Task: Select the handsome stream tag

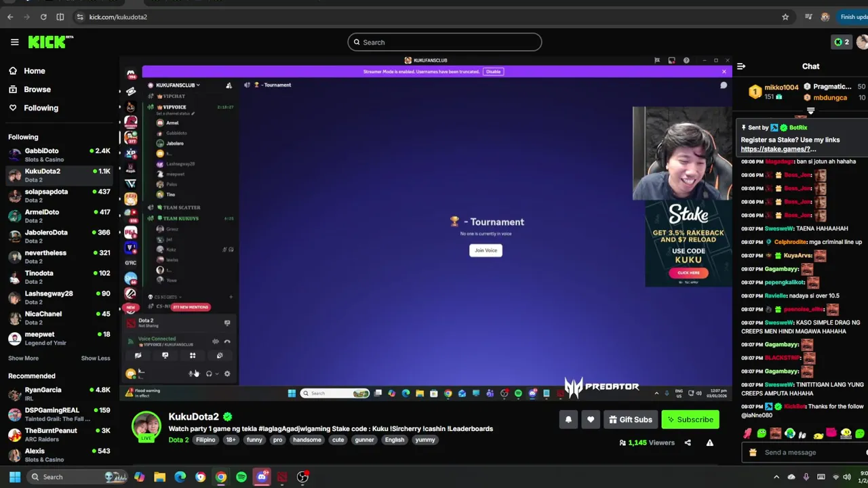Action: pyautogui.click(x=307, y=440)
